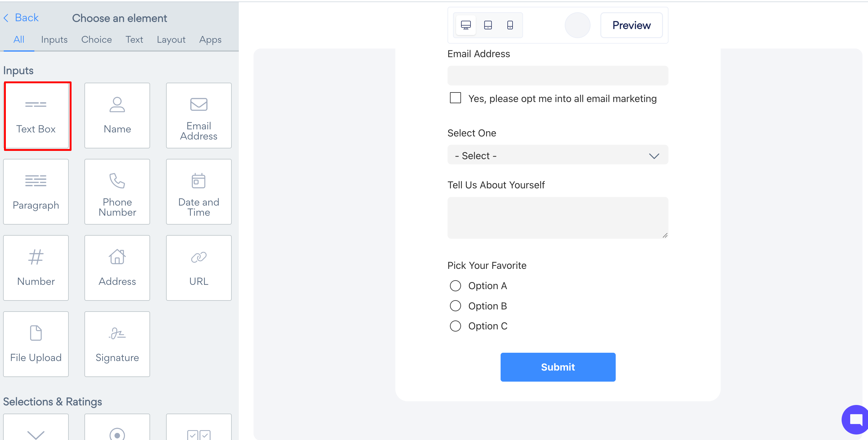Click the Preview button
Screen dimensions: 868x440
click(631, 25)
